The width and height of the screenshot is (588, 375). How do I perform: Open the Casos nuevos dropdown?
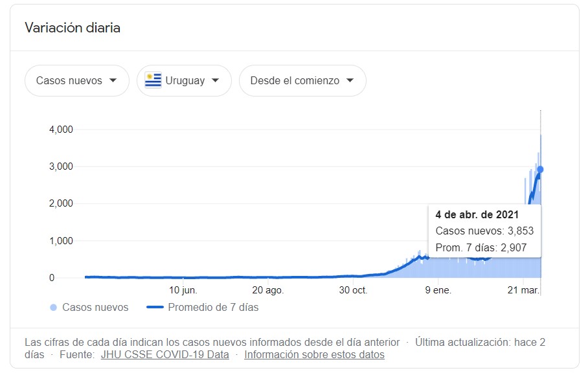[x=76, y=81]
